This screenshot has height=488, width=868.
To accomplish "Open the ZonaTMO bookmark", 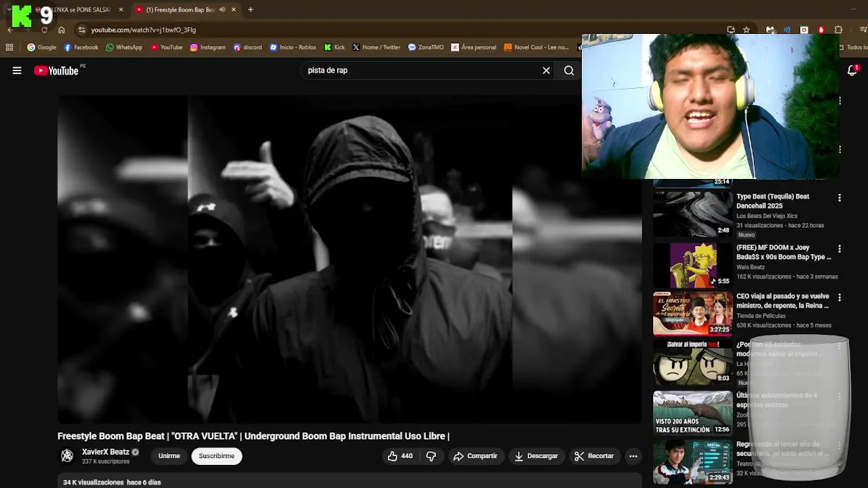I will click(426, 47).
